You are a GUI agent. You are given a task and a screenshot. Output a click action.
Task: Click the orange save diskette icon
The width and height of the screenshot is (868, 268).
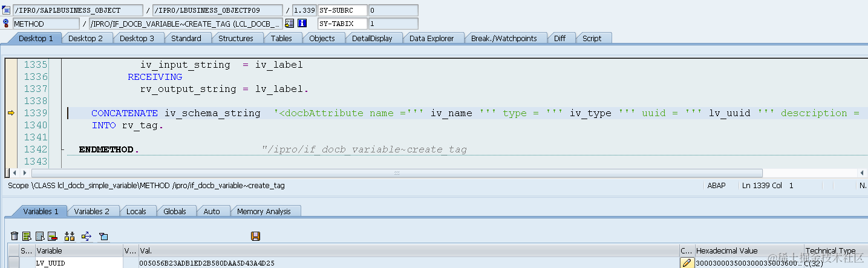point(255,236)
